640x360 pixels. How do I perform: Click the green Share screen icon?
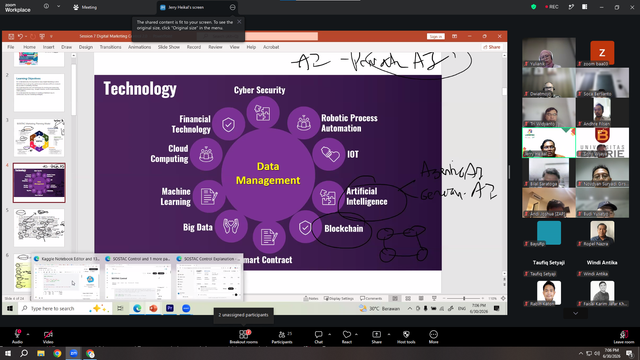(376, 336)
